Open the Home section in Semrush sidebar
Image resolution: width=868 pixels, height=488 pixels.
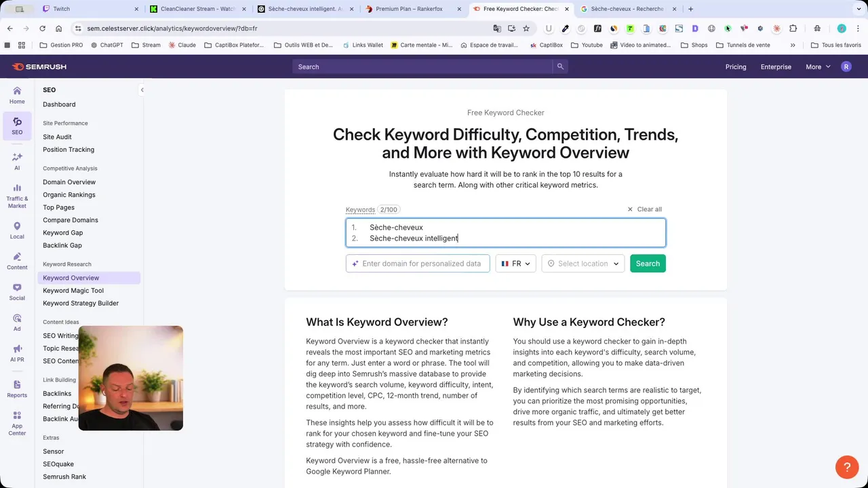click(x=17, y=95)
